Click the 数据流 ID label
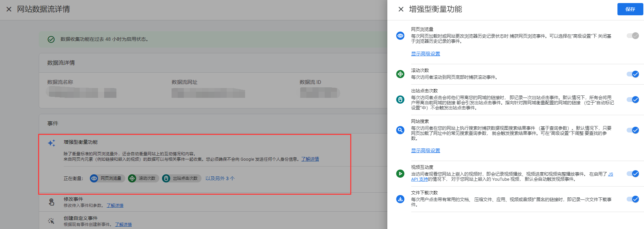Screen dimensions: 644x229 [310, 82]
